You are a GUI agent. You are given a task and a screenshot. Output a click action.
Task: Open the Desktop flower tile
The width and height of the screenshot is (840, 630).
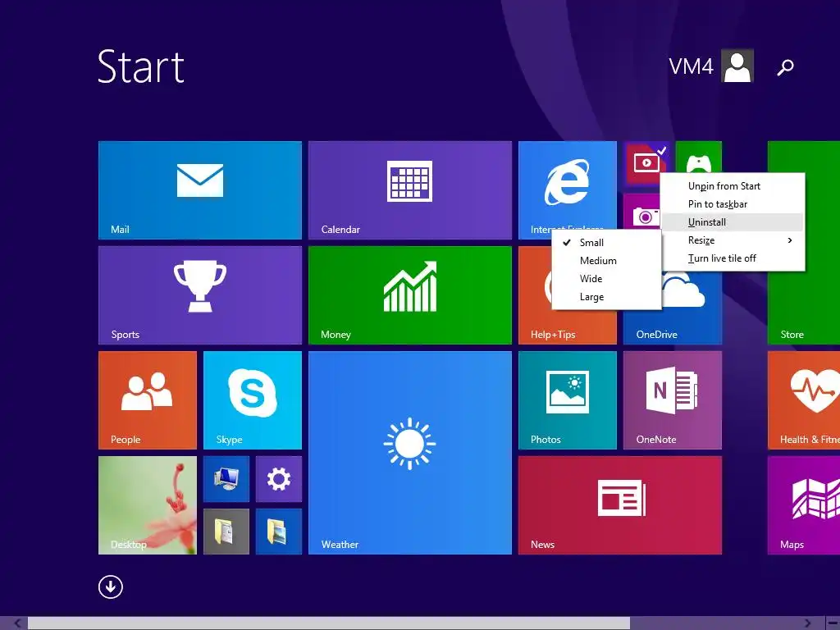click(148, 505)
